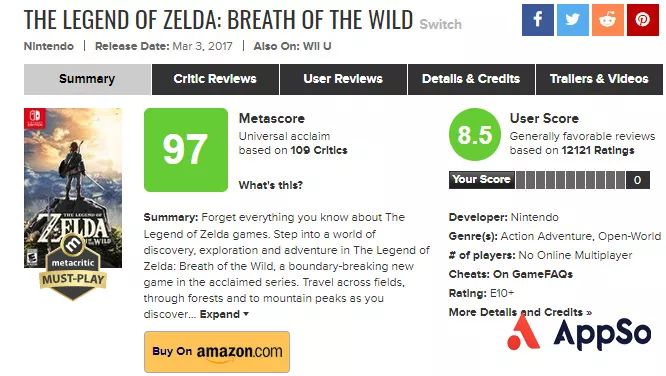Viewport: 666px width, 376px height.
Task: Go to the Trailers & Videos tab
Action: click(x=599, y=79)
